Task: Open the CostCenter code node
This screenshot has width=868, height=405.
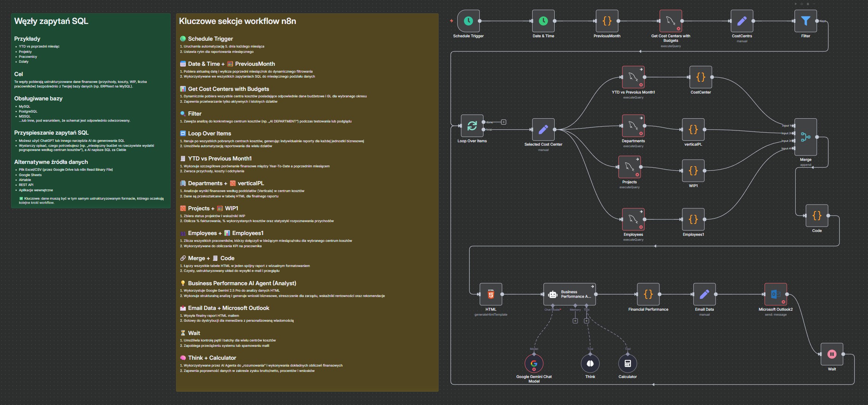Action: point(700,77)
